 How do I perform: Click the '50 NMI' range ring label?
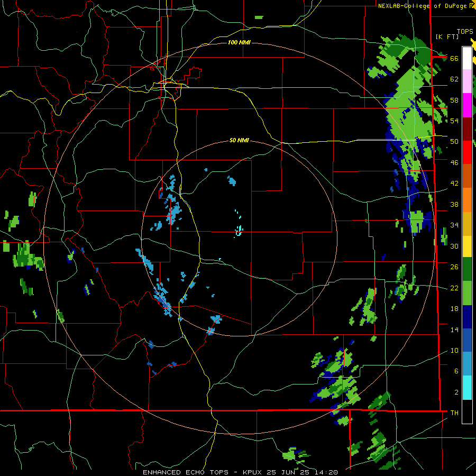click(239, 140)
